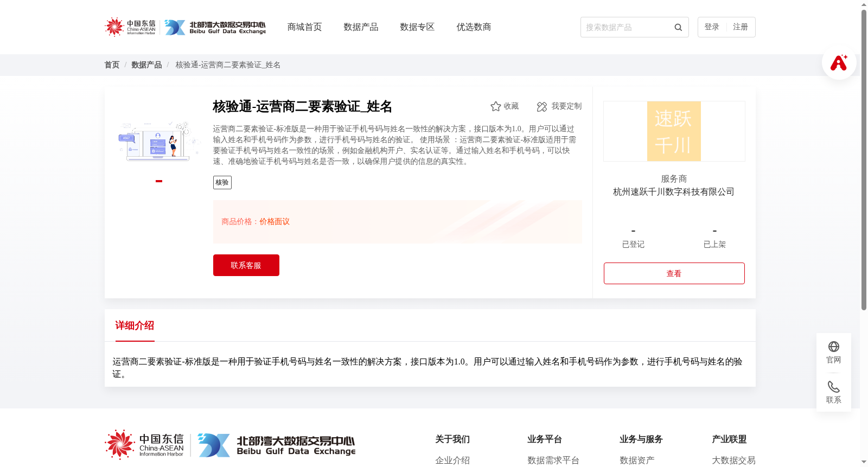Open footer link 企业介绍

coord(452,460)
